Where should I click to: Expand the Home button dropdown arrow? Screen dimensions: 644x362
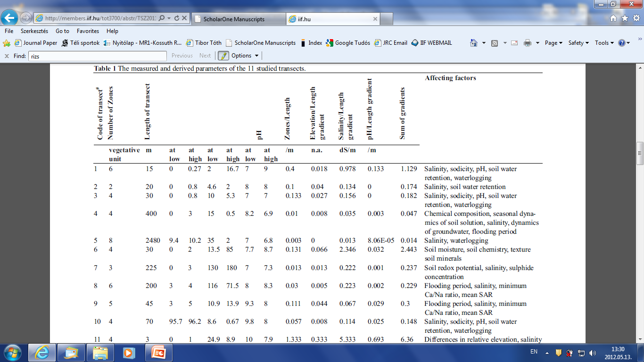[484, 43]
